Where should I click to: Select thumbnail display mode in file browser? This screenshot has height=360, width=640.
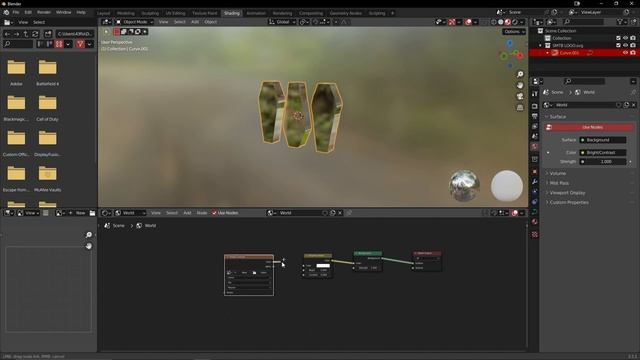[x=59, y=44]
